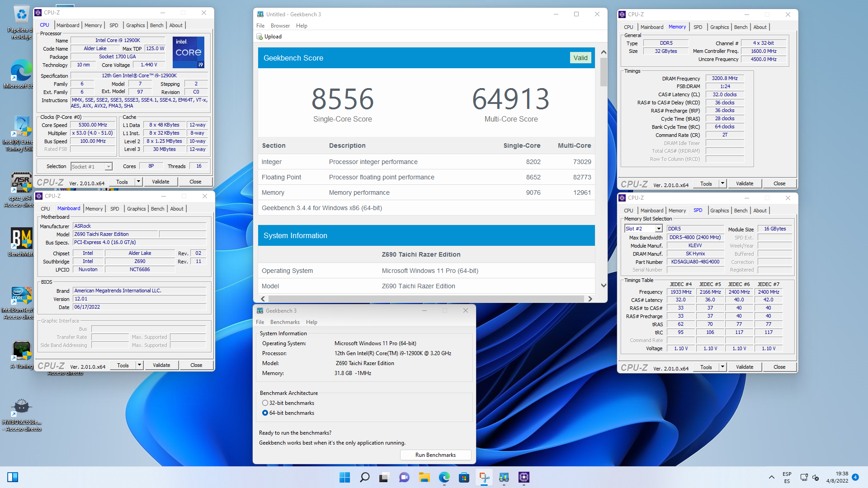The image size is (868, 488).
Task: Open Windows Start menu
Action: [344, 477]
